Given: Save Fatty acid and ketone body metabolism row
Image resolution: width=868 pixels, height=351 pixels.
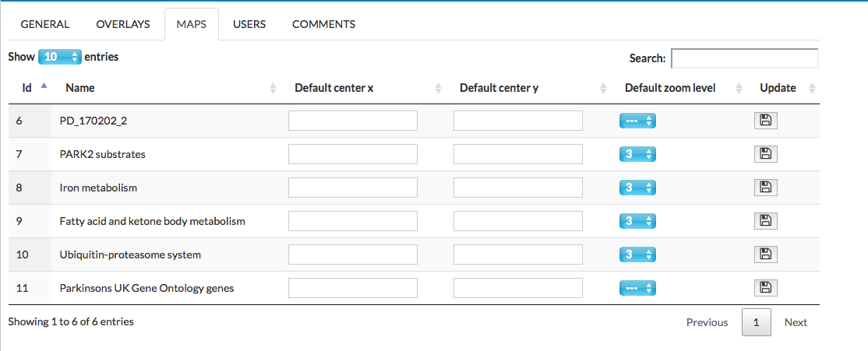Looking at the screenshot, I should point(766,221).
